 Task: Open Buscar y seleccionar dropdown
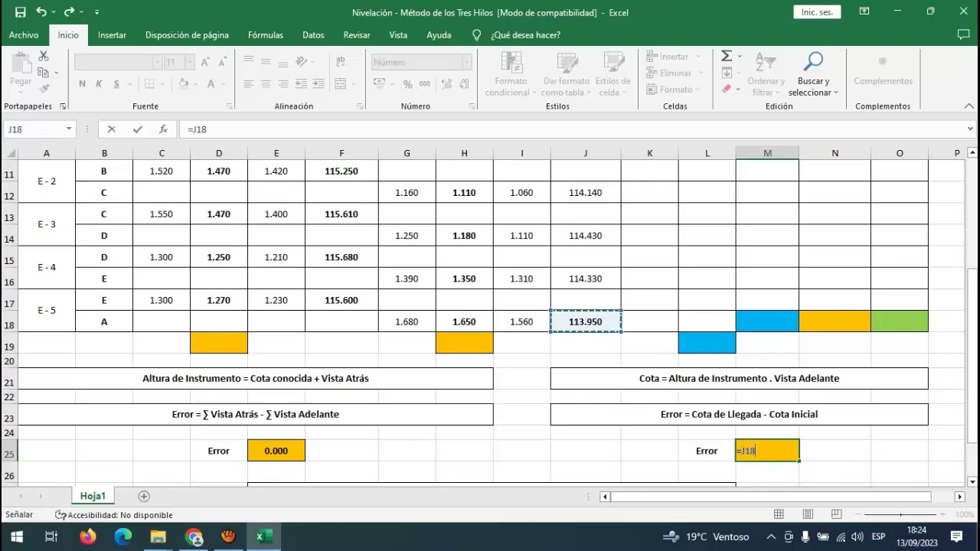[x=814, y=75]
